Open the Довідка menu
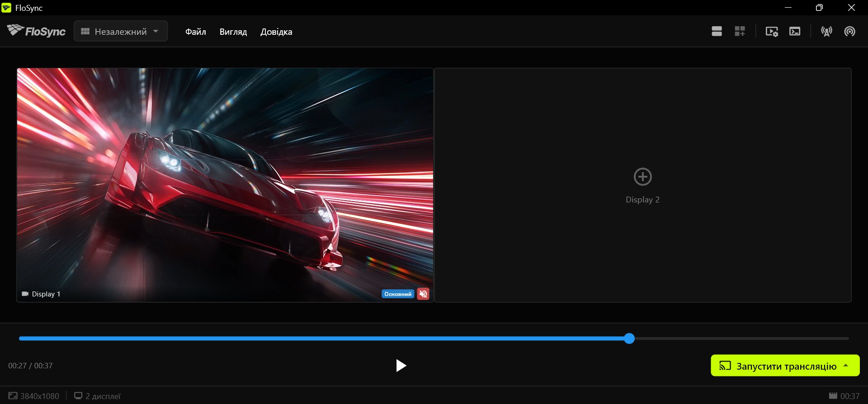 click(x=276, y=32)
